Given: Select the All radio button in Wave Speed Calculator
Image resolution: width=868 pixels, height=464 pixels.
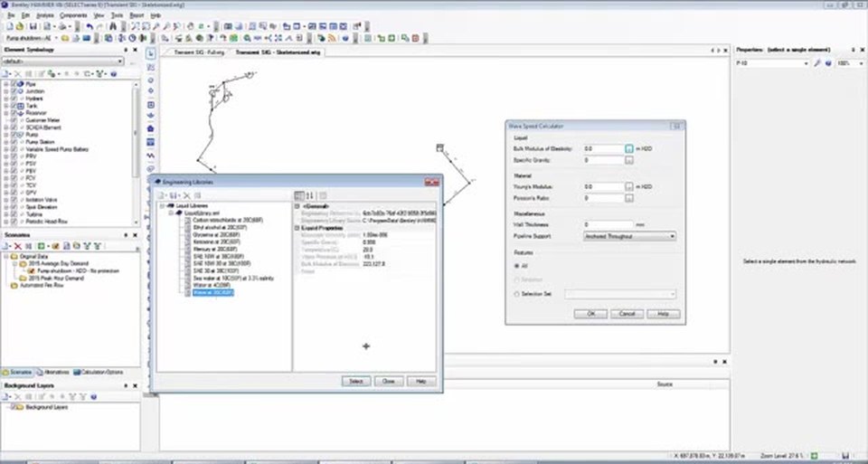Looking at the screenshot, I should point(517,266).
